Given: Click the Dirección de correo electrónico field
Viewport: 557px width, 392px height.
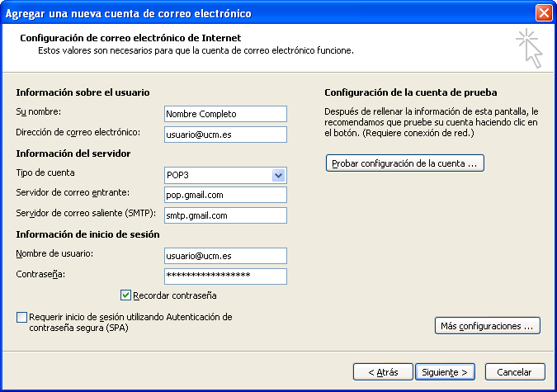Looking at the screenshot, I should click(x=225, y=135).
